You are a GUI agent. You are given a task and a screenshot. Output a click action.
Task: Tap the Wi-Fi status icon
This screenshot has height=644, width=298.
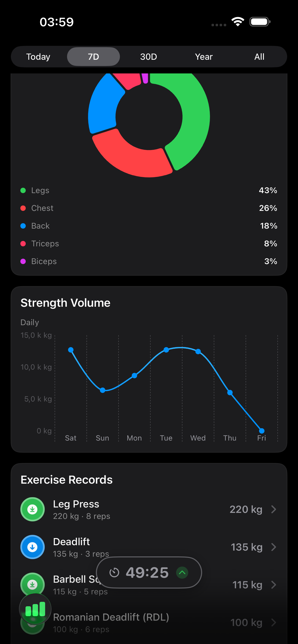click(238, 22)
